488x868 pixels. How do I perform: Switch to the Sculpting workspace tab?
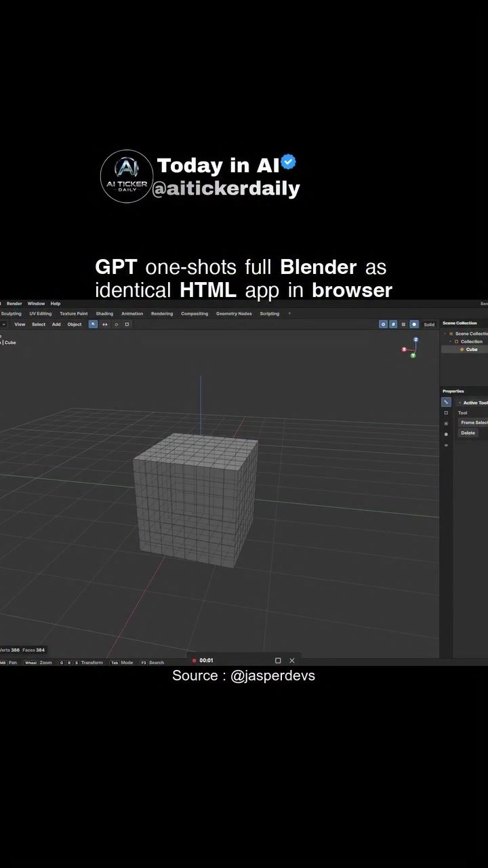(11, 314)
